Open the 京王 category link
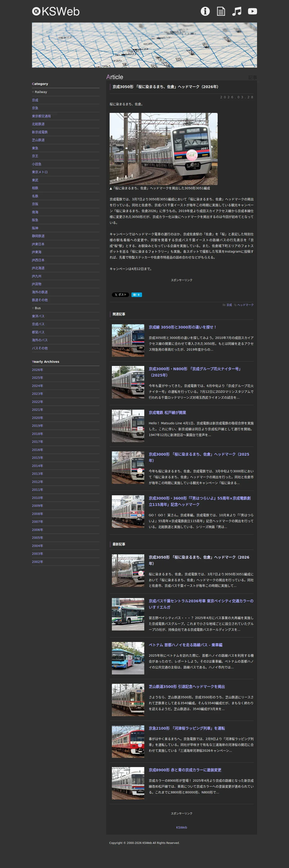The width and height of the screenshot is (289, 868). pyautogui.click(x=35, y=156)
